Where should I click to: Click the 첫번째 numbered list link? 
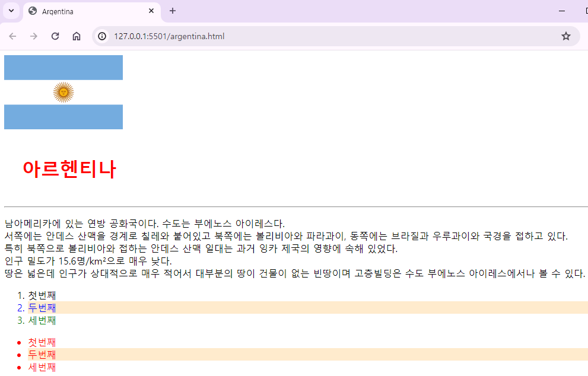tap(42, 295)
